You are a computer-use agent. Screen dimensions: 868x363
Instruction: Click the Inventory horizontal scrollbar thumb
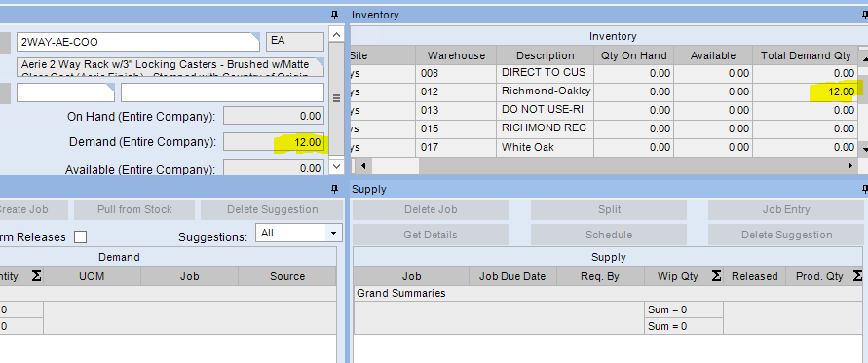point(396,166)
